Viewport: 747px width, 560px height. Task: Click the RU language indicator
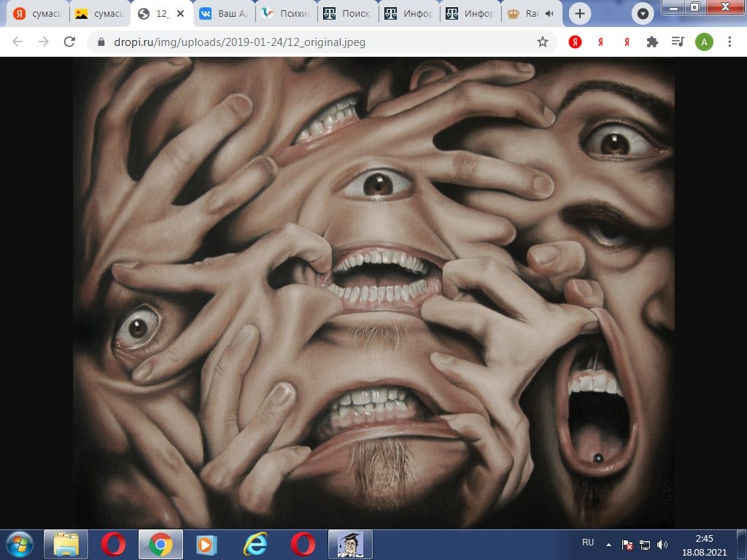pyautogui.click(x=588, y=542)
